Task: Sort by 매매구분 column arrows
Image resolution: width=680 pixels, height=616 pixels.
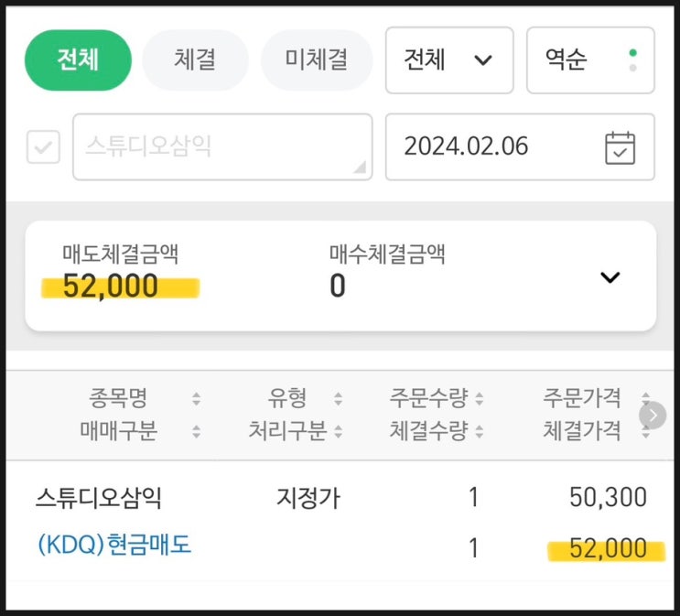Action: click(x=195, y=431)
